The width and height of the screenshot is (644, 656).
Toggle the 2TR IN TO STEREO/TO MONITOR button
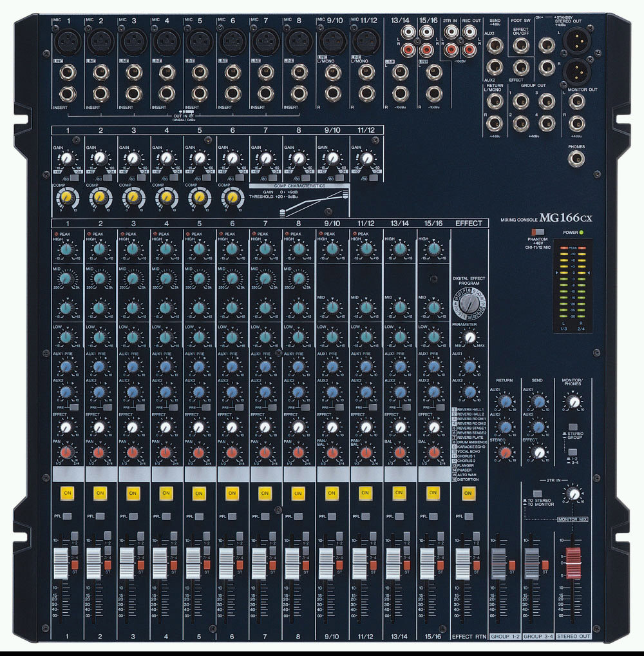538,494
